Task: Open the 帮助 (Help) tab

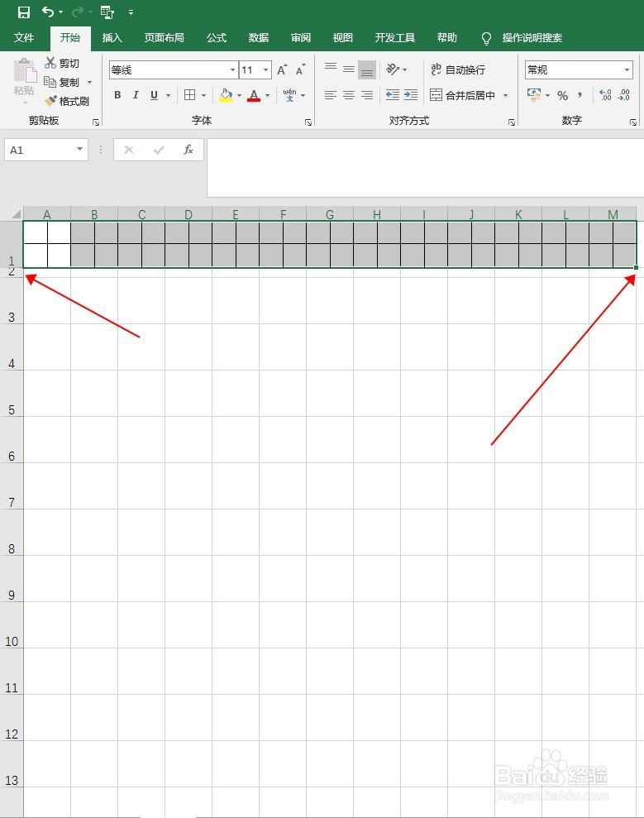Action: click(447, 37)
